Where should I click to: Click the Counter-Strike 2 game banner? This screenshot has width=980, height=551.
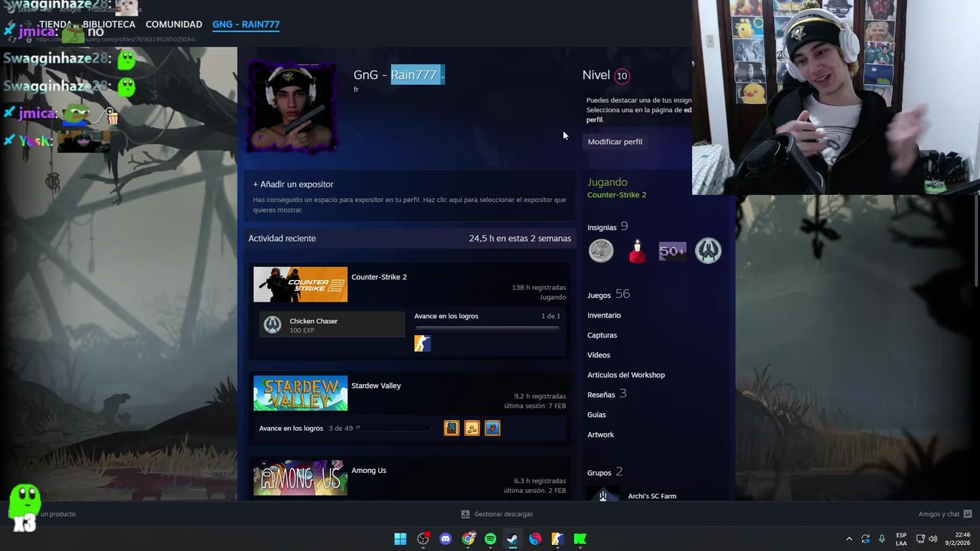[x=300, y=285]
